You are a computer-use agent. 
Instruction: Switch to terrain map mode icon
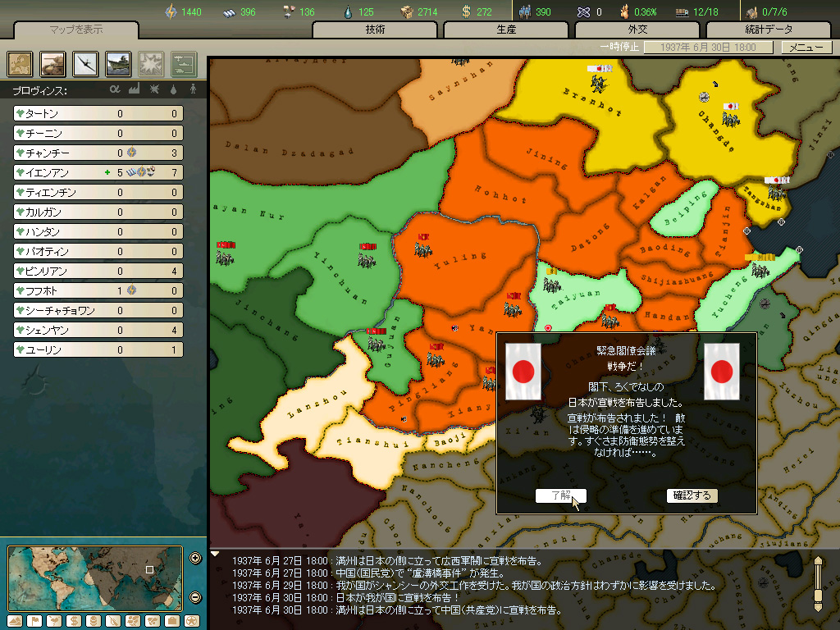point(15,621)
